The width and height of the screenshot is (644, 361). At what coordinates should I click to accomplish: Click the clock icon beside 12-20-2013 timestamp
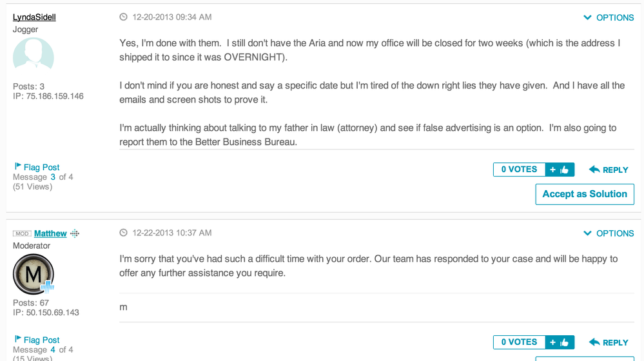point(123,17)
